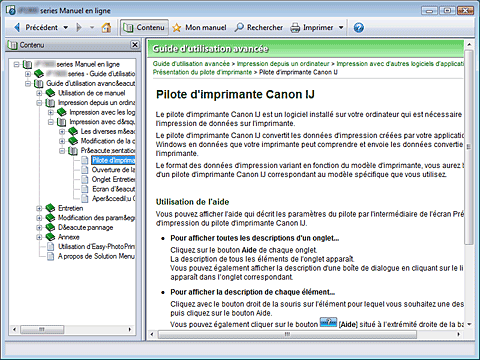Viewport: 480px width, 360px height.
Task: Maximize the Manuel en ligne window
Action: [447, 11]
